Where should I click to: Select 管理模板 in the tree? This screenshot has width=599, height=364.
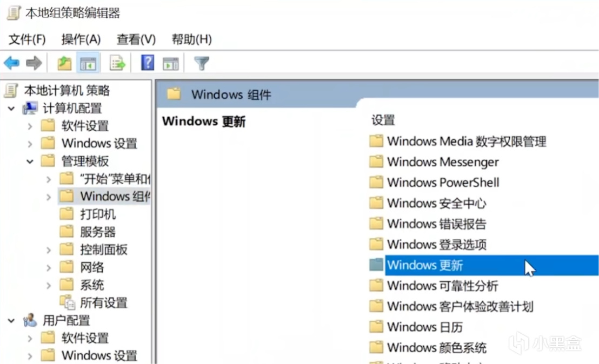pos(85,161)
